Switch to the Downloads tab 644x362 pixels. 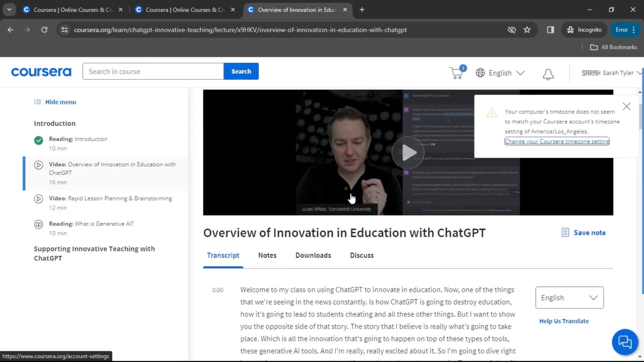(x=313, y=255)
